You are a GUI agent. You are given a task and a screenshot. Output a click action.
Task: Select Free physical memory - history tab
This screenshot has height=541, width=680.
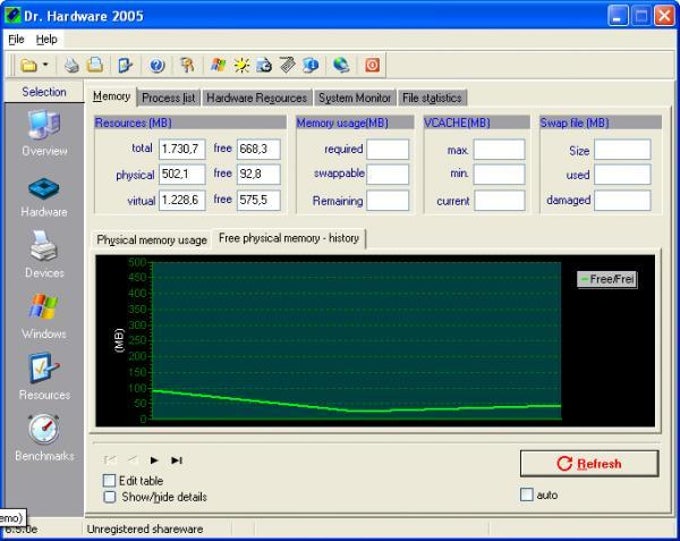coord(289,238)
